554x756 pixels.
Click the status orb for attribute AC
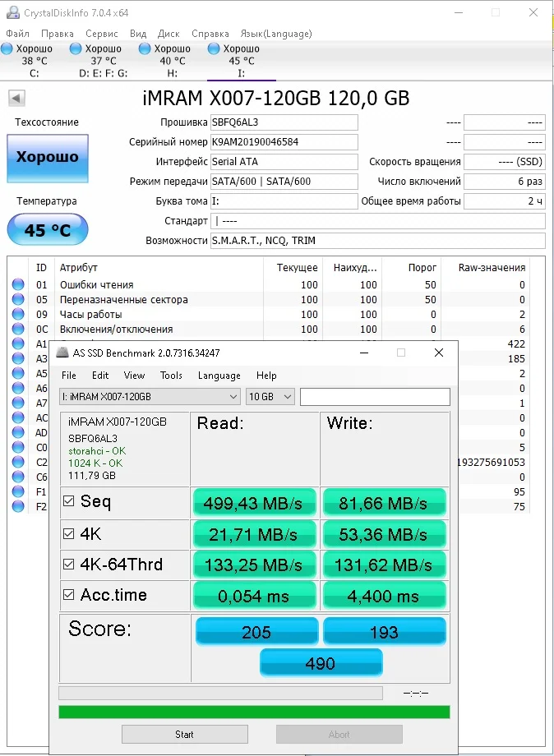point(18,417)
